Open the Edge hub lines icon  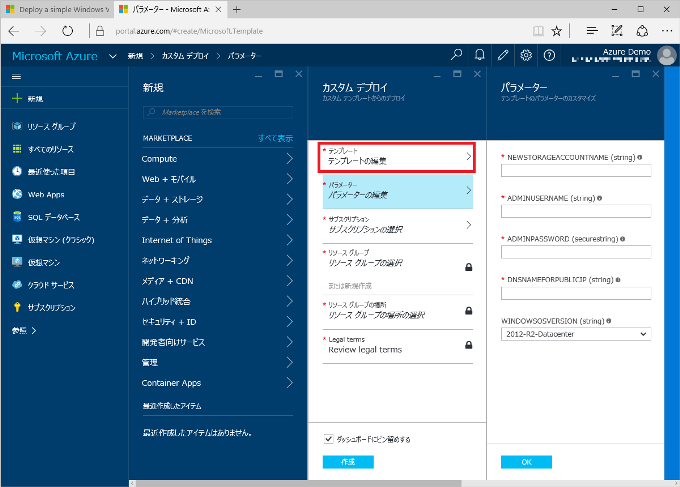click(x=592, y=31)
